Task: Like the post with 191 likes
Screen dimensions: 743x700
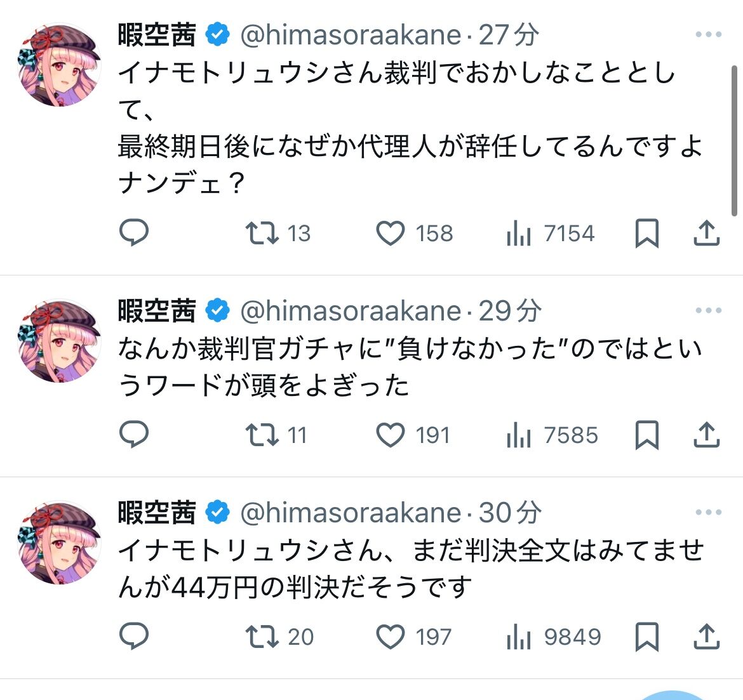Action: [391, 435]
